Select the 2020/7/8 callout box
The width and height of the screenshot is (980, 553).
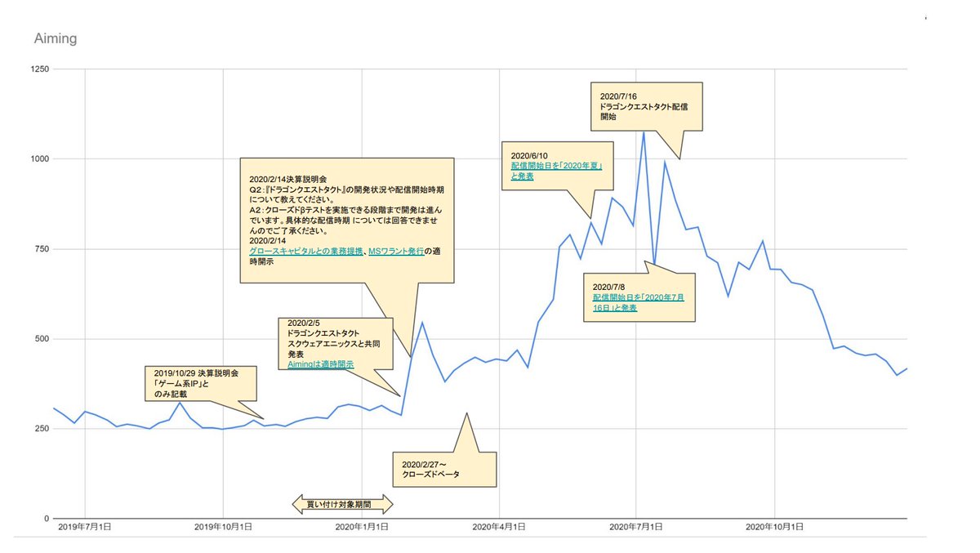pyautogui.click(x=639, y=297)
